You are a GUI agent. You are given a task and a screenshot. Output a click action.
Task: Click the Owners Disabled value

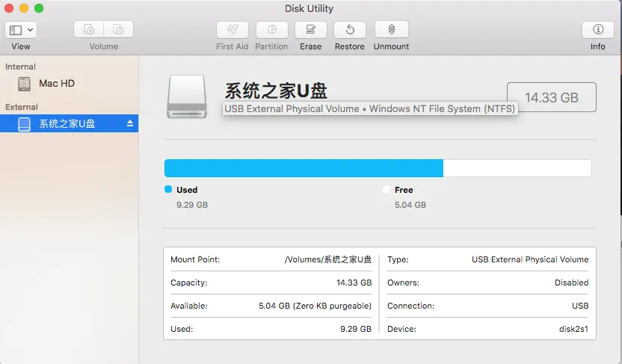(572, 283)
